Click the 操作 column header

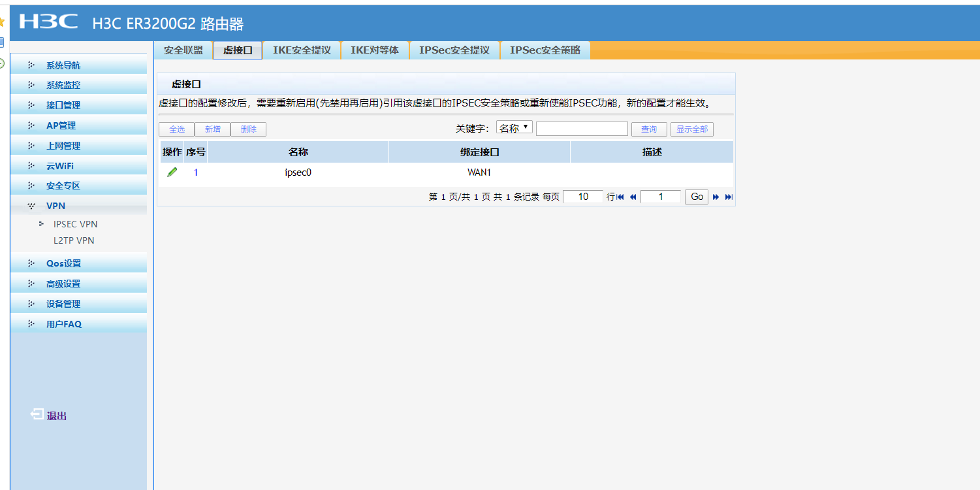click(172, 152)
